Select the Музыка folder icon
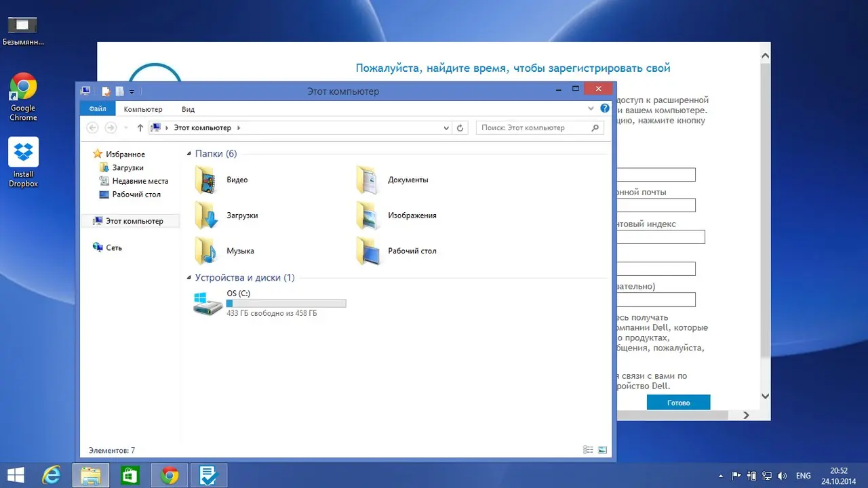Screen dimensions: 868x488 (x=207, y=250)
